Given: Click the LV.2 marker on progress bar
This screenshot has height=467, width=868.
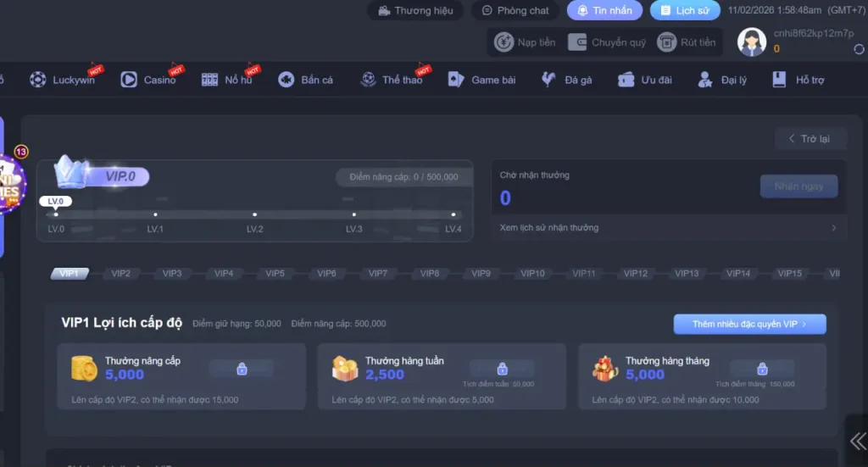Looking at the screenshot, I should (254, 215).
